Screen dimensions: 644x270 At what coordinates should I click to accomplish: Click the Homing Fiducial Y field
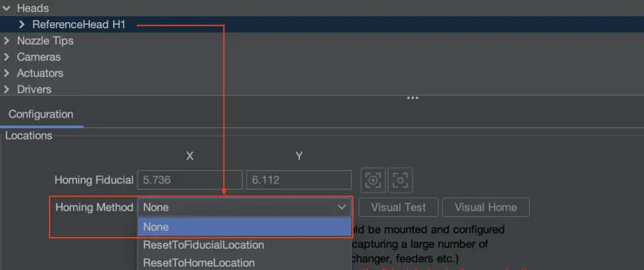point(299,180)
